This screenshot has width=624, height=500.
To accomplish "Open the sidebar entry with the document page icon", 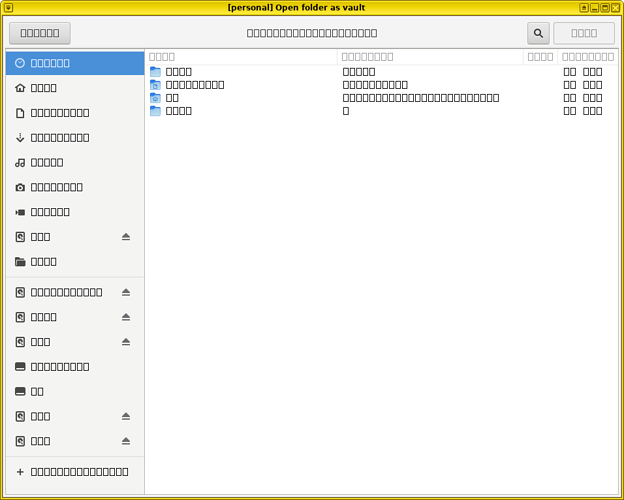I will click(75, 113).
